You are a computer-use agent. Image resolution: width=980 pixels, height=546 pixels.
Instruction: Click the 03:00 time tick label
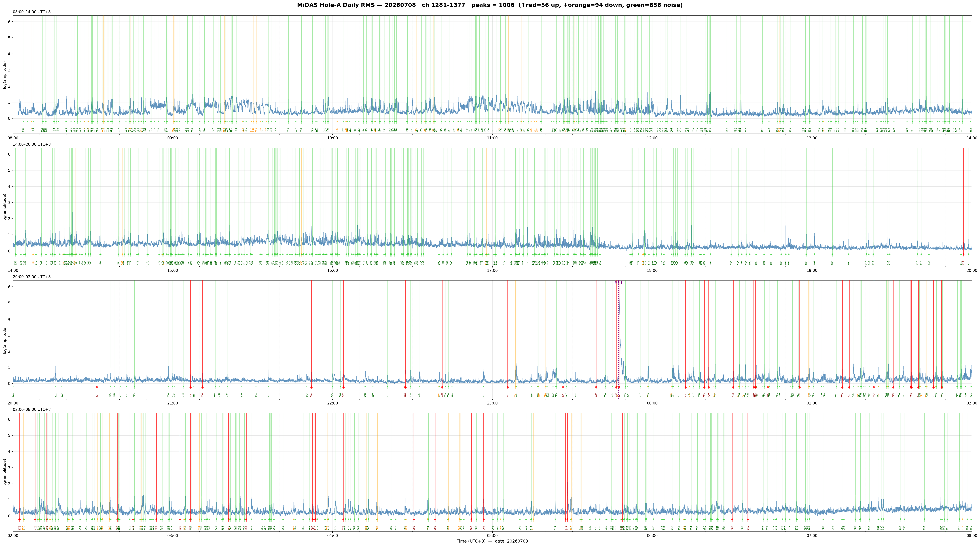(x=173, y=536)
